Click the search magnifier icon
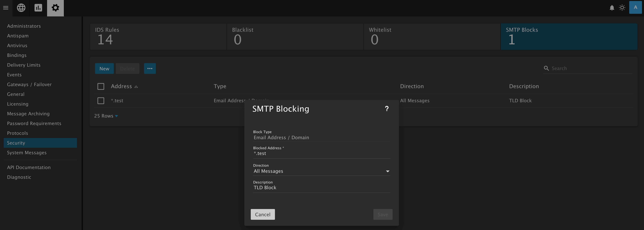This screenshot has width=644, height=230. pyautogui.click(x=546, y=68)
